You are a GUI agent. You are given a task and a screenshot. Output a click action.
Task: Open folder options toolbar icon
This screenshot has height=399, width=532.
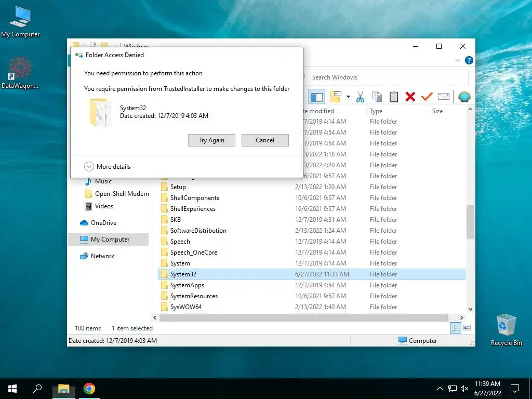click(336, 97)
